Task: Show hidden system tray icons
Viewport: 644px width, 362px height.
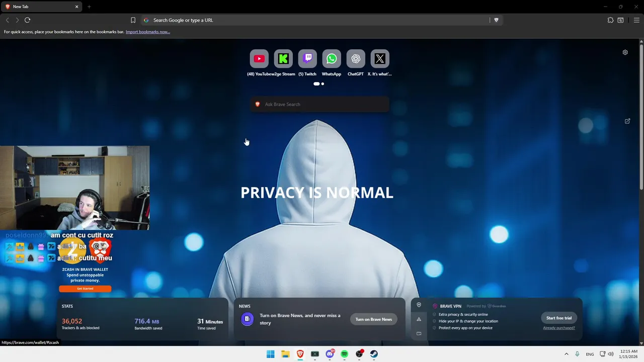Action: (566, 354)
